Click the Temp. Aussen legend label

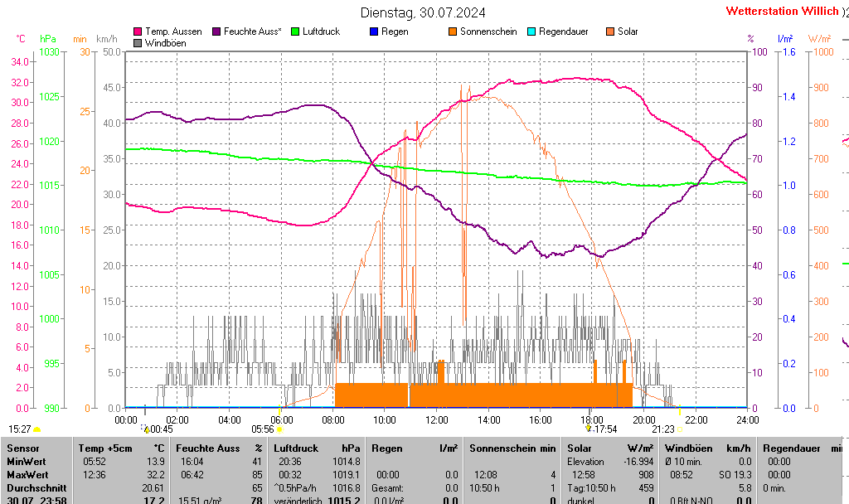tap(173, 32)
